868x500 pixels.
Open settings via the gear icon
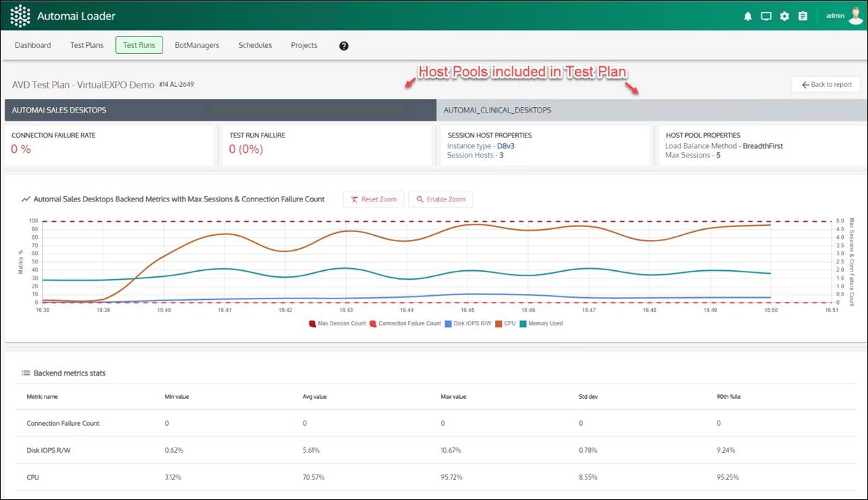[x=784, y=15]
